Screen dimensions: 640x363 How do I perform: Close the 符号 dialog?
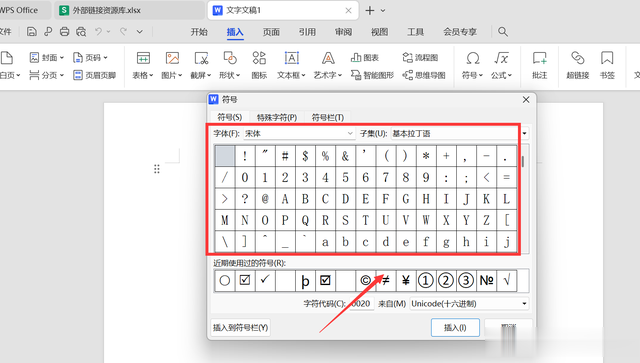click(x=526, y=100)
